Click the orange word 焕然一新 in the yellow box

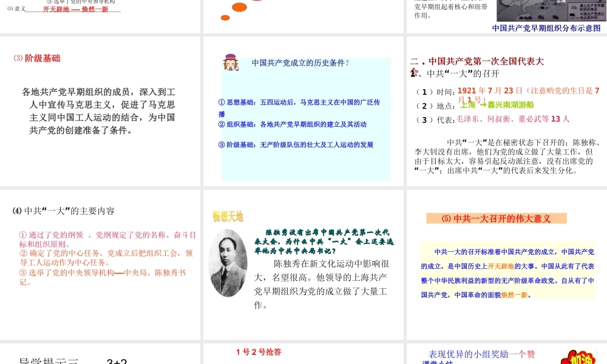[514, 295]
